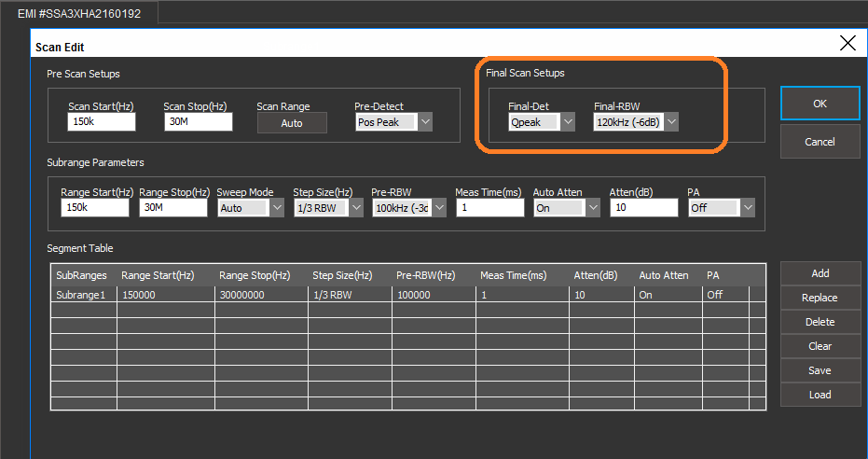
Task: Expand the Auto Atten dropdown
Action: [593, 208]
